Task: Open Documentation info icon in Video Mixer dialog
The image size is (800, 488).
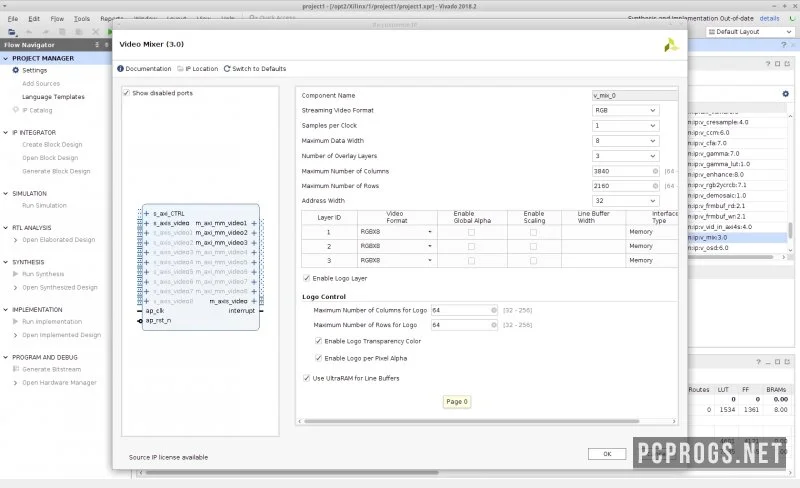Action: click(120, 68)
